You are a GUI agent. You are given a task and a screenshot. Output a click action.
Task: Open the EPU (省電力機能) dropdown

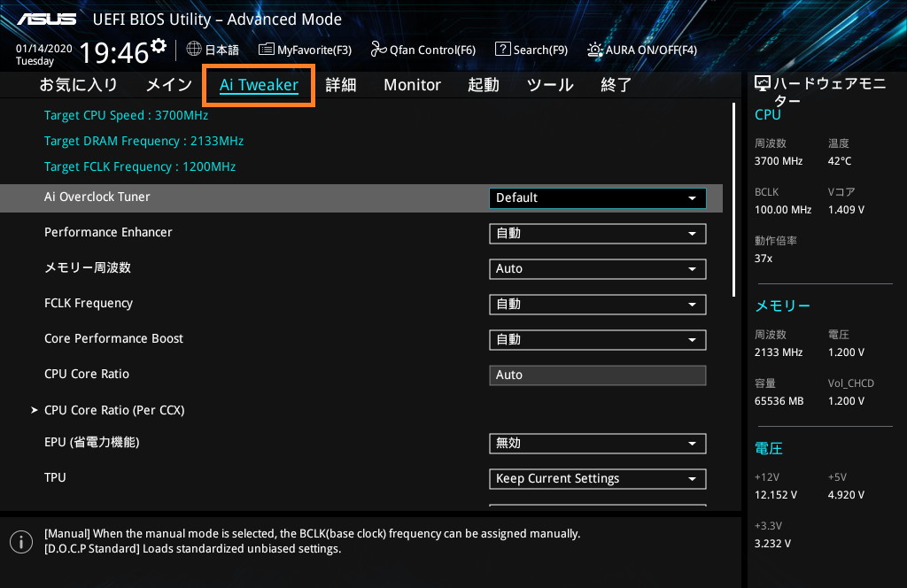pos(598,444)
